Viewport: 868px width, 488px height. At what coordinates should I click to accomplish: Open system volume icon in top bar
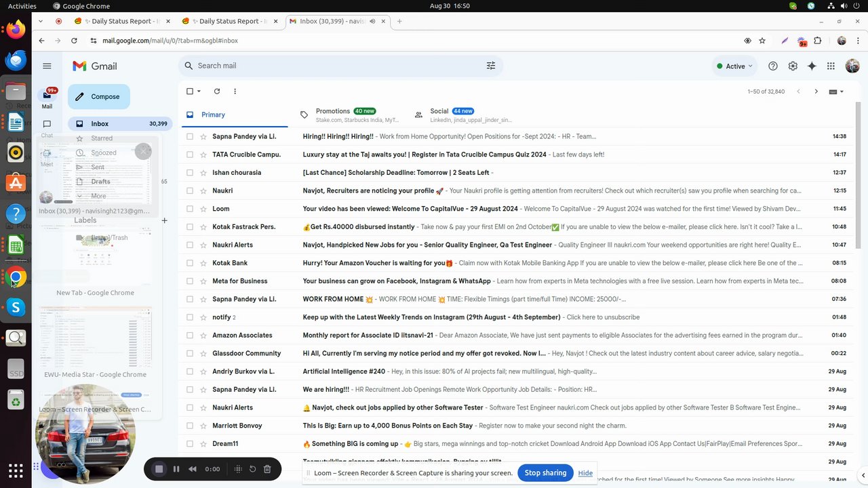(x=844, y=6)
